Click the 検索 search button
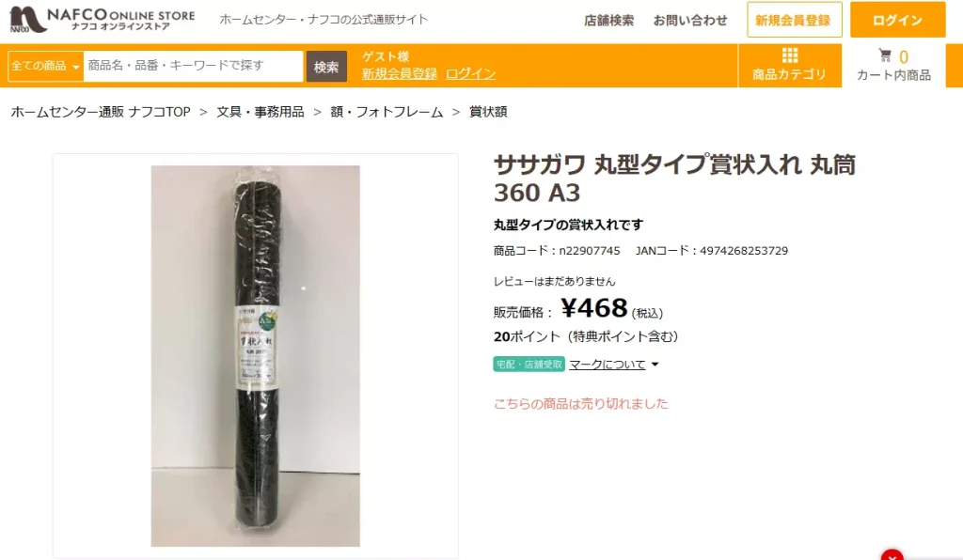The width and height of the screenshot is (963, 560). (x=326, y=67)
